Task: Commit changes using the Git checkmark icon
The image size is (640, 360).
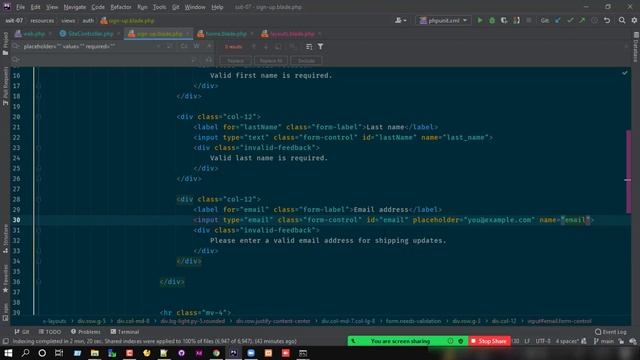Action: pyautogui.click(x=570, y=20)
